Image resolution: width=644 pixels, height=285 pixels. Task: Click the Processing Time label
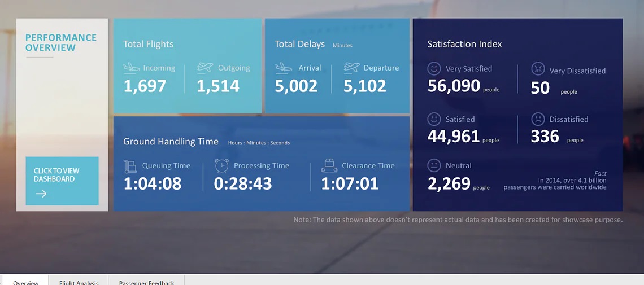(262, 166)
